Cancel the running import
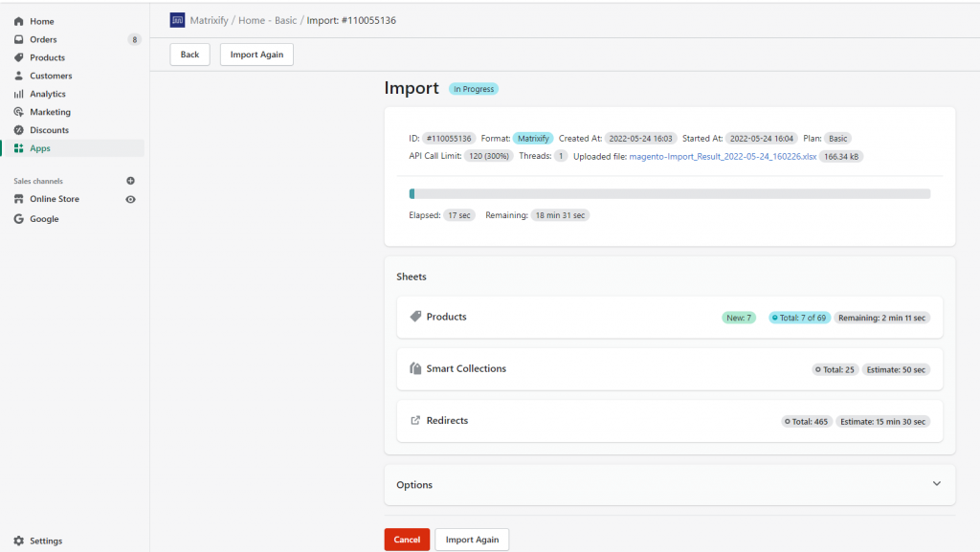The image size is (980, 552). pyautogui.click(x=407, y=539)
